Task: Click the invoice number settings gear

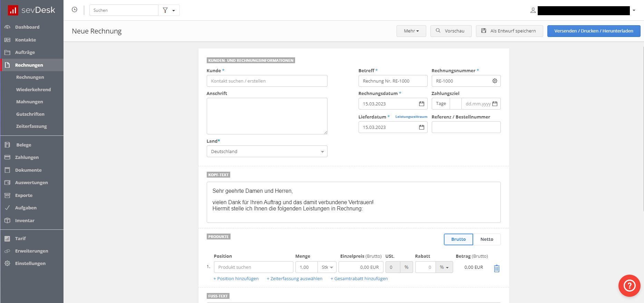Action: point(495,81)
